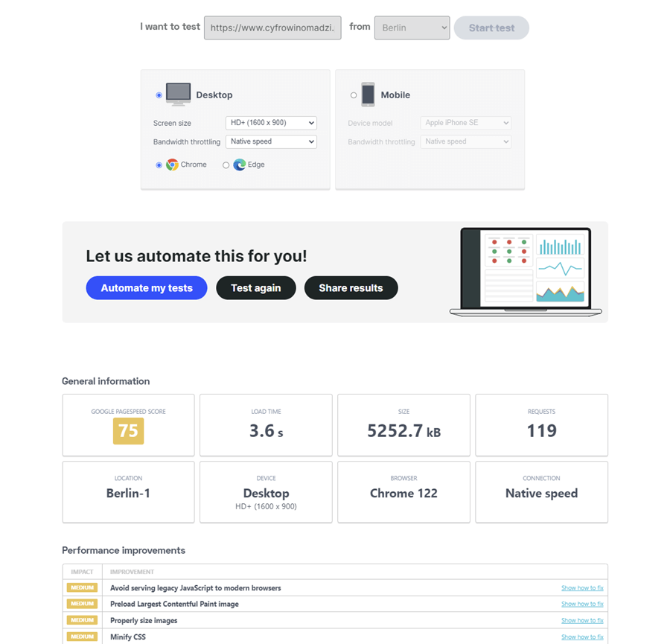
Task: Select the Desktop radio button
Action: coord(159,95)
